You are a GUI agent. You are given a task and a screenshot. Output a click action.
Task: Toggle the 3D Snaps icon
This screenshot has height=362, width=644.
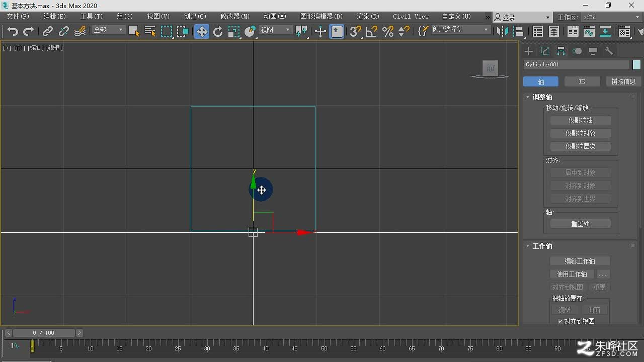pyautogui.click(x=355, y=32)
